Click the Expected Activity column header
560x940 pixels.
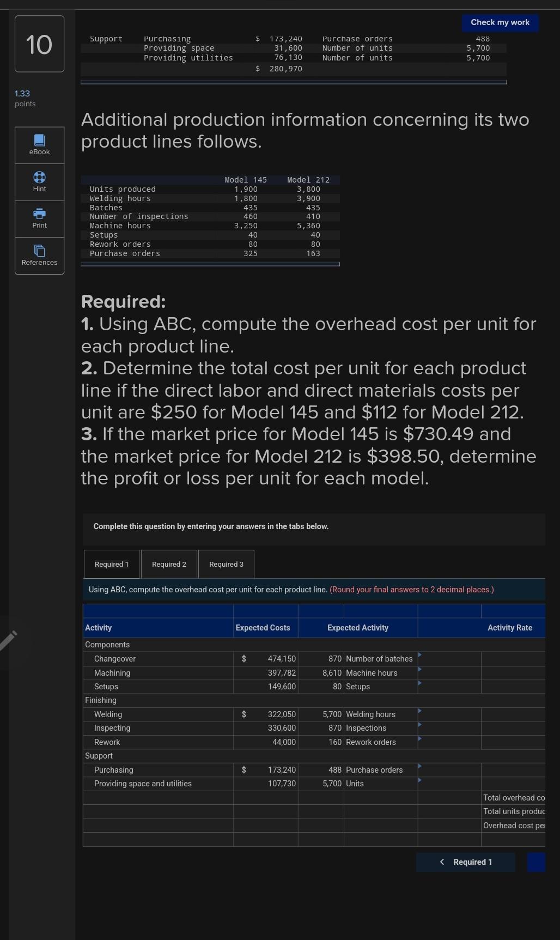tap(358, 628)
